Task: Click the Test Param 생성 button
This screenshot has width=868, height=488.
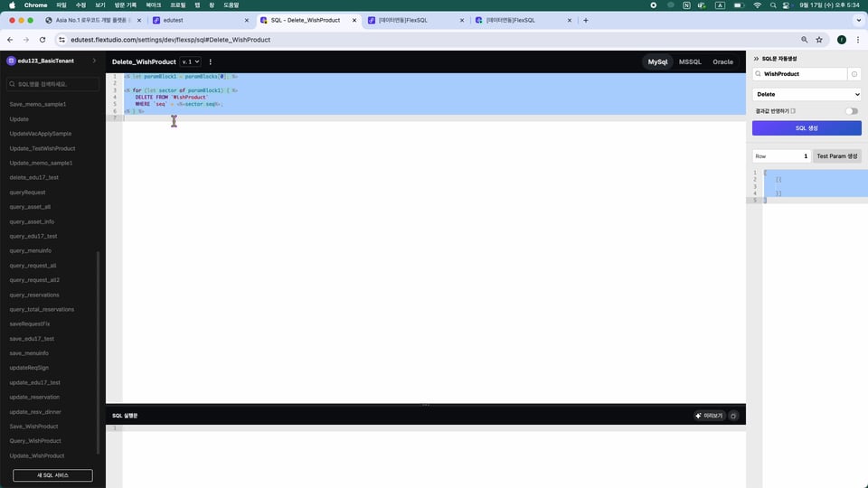Action: click(x=837, y=156)
